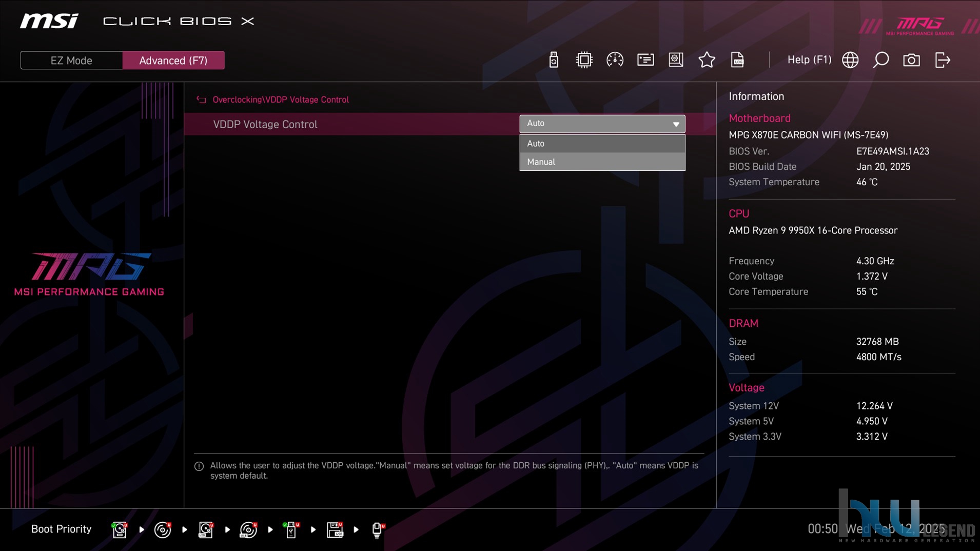Choose Manual in the dropdown list

[x=602, y=162]
